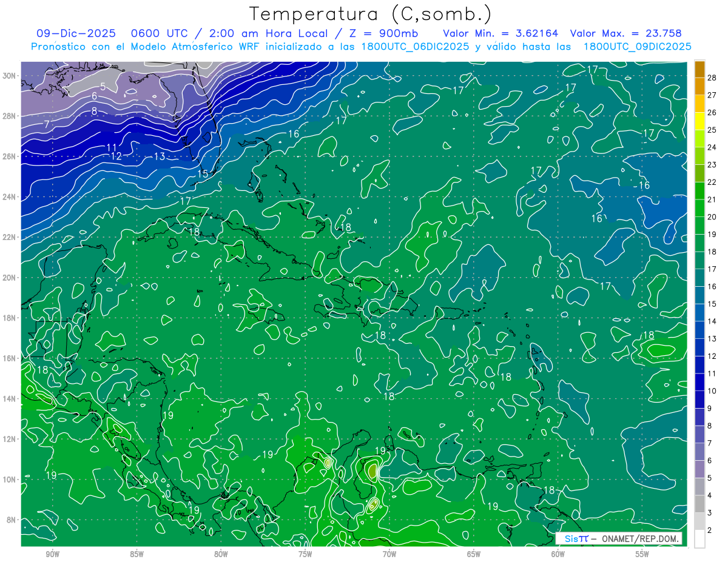The height and width of the screenshot is (562, 728).
Task: Click the map contour label '5' over Florida panhandle
Action: click(x=103, y=87)
